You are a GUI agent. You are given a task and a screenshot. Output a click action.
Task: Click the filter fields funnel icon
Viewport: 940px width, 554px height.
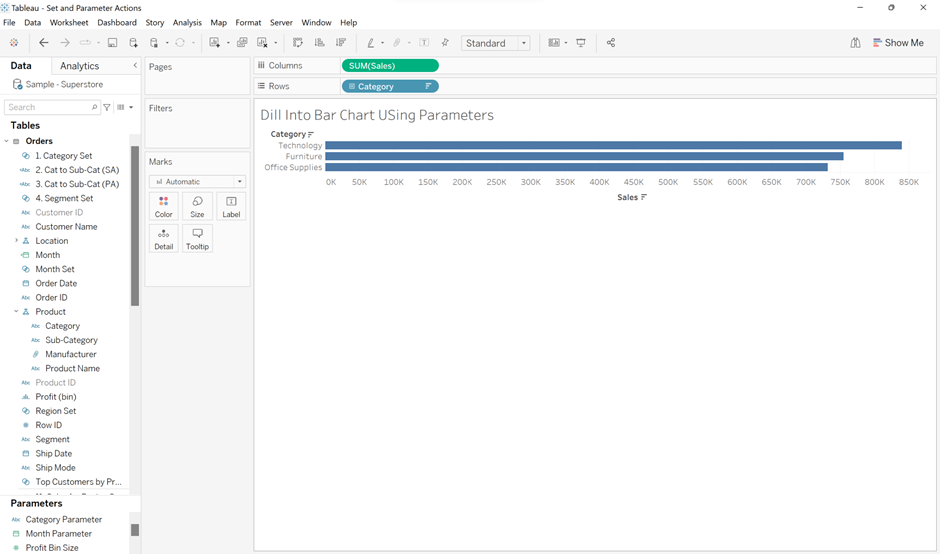click(x=107, y=107)
